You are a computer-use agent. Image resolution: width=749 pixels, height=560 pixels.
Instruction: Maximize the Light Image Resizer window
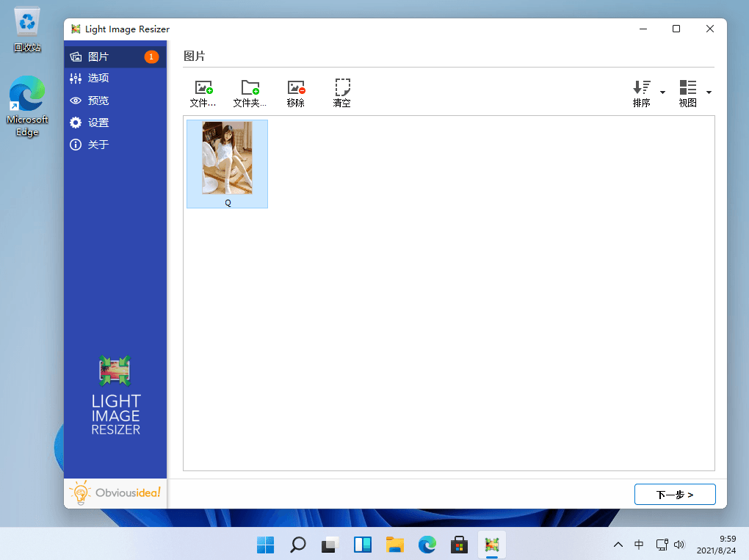676,29
